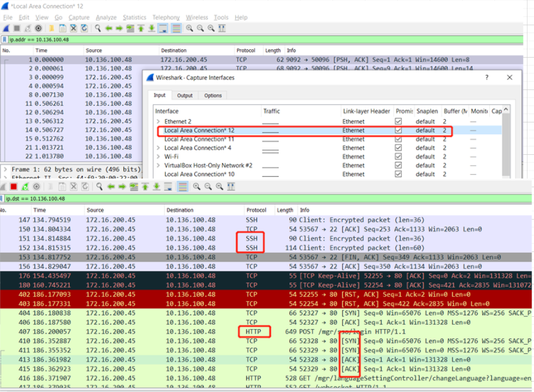Image resolution: width=534 pixels, height=392 pixels.
Task: Jump to the last packet from the lower toolbar
Action: click(x=156, y=187)
